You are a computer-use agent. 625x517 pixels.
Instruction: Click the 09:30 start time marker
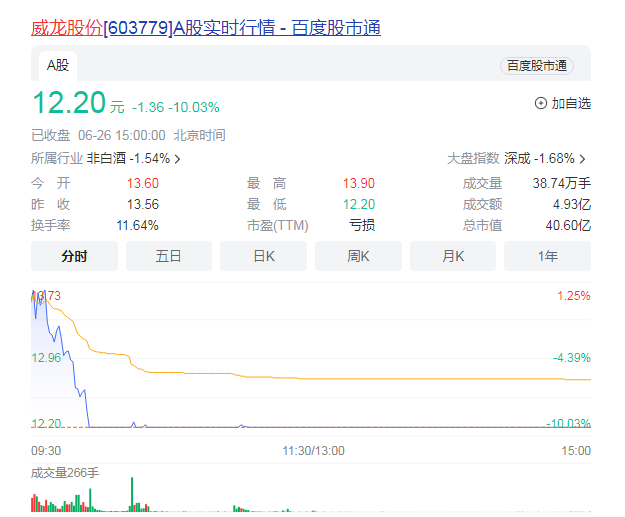(x=46, y=451)
